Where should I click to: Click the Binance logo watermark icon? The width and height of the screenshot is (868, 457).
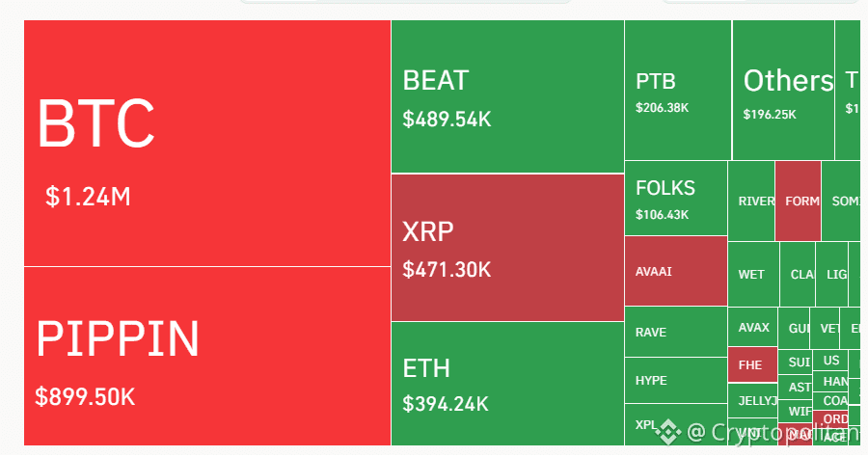(668, 431)
